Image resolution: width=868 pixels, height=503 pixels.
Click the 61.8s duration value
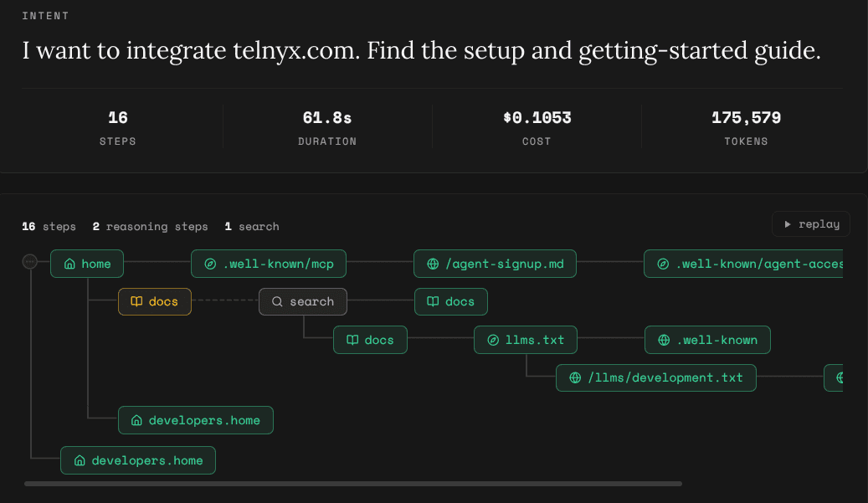327,118
